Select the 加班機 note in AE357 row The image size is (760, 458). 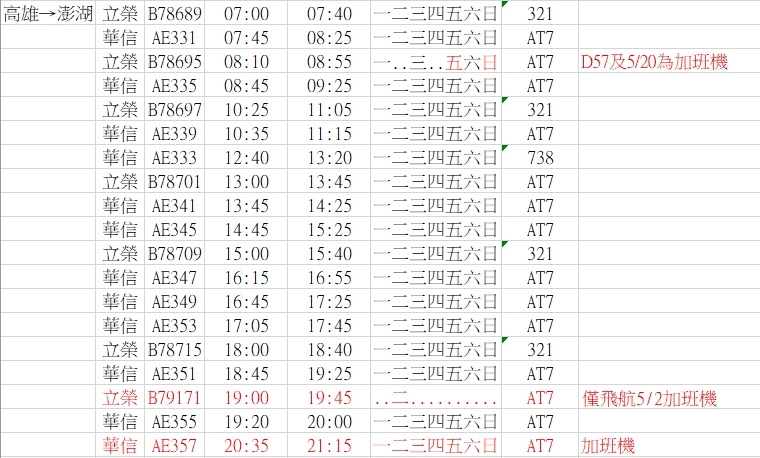608,446
